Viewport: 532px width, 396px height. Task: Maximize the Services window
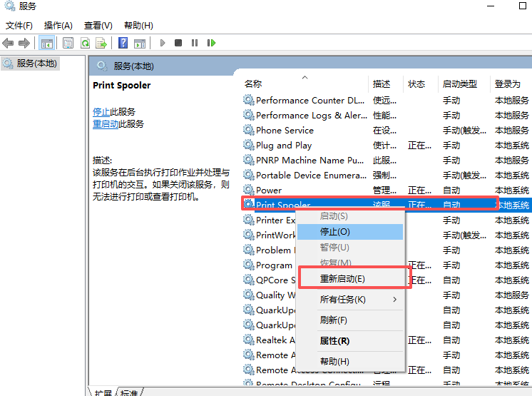tap(523, 6)
